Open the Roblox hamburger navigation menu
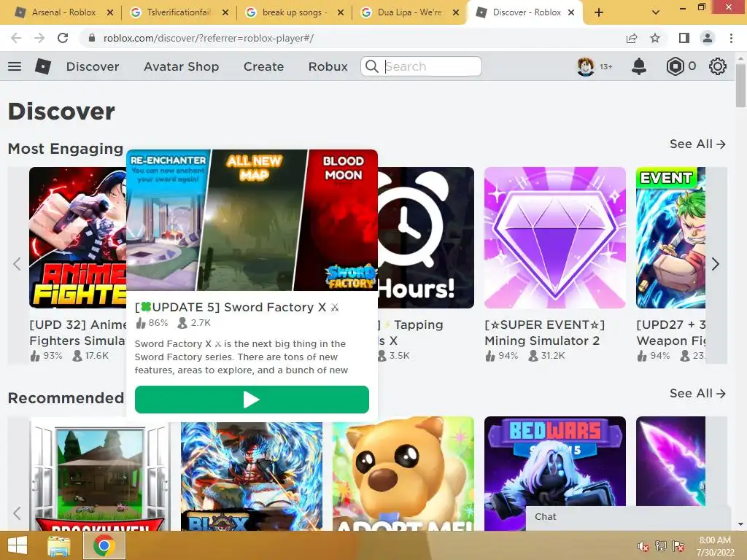Screen dimensions: 747x560 click(x=15, y=66)
